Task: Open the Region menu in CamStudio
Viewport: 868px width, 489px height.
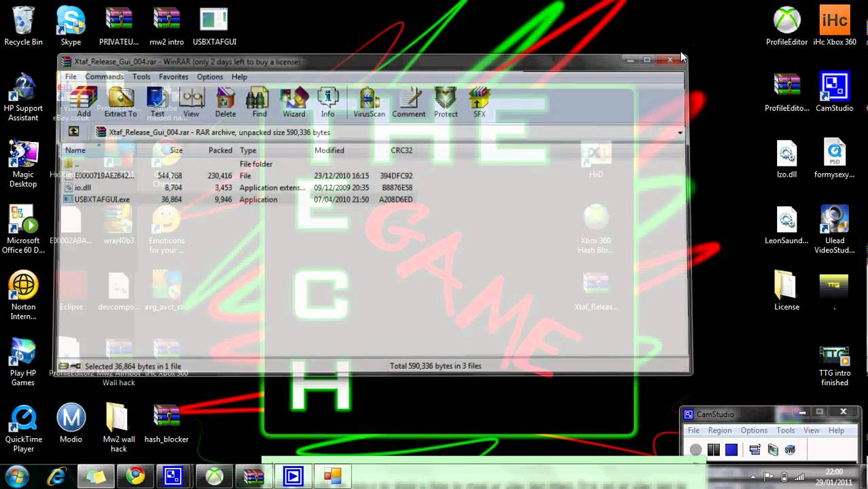Action: (x=720, y=431)
